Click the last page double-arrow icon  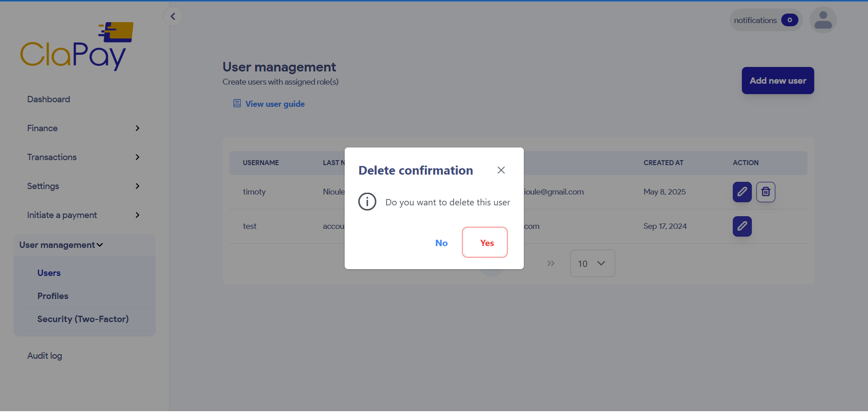(550, 263)
